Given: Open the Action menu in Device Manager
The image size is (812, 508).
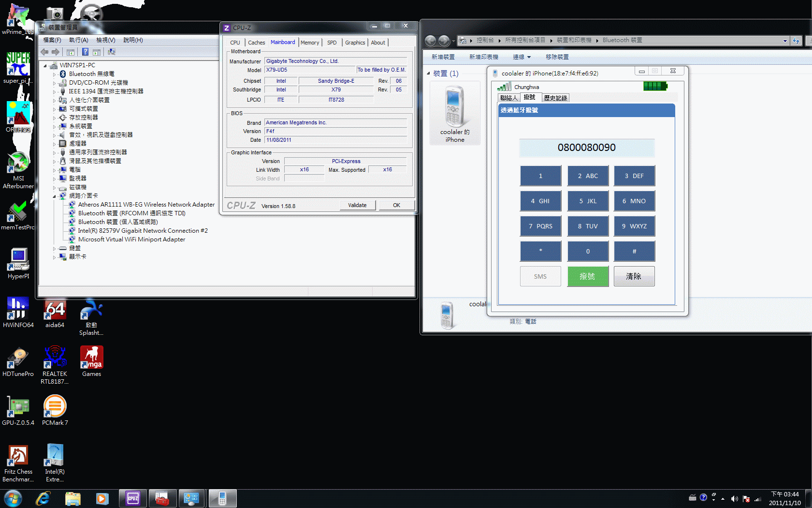Looking at the screenshot, I should (78, 40).
